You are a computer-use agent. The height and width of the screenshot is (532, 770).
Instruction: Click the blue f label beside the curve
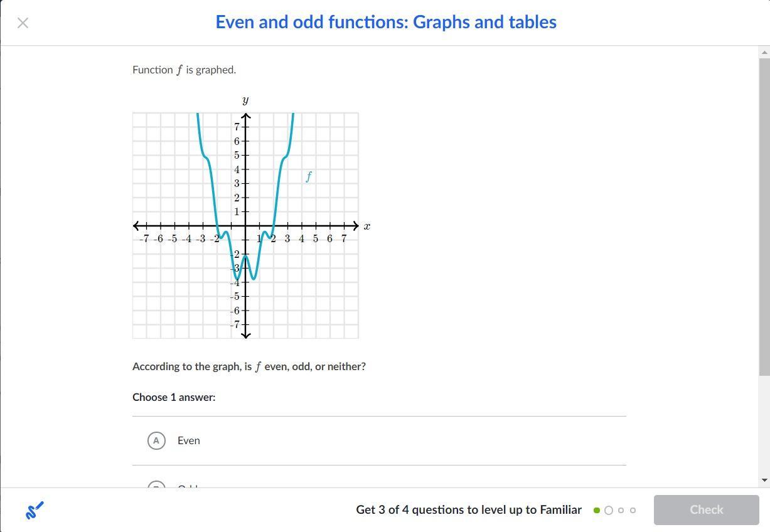pos(308,177)
